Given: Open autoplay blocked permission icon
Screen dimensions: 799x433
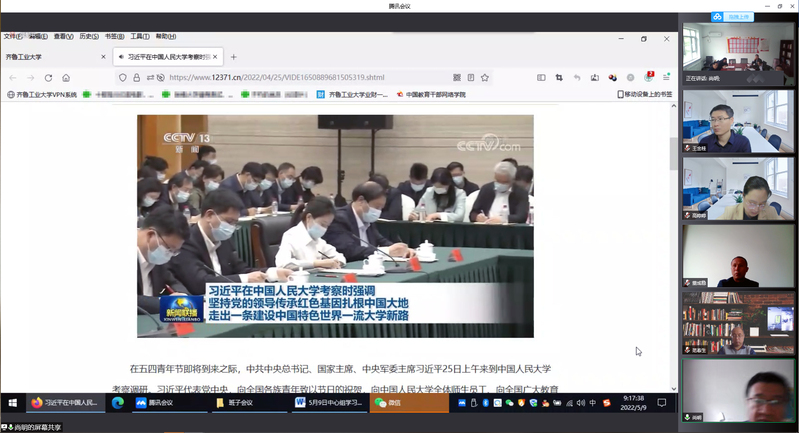Looking at the screenshot, I should coord(161,77).
